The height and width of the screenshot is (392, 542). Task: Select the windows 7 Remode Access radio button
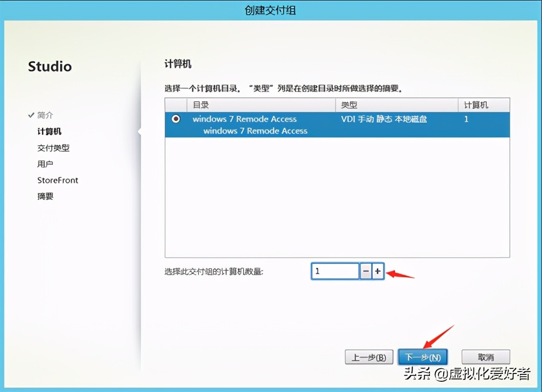click(176, 119)
